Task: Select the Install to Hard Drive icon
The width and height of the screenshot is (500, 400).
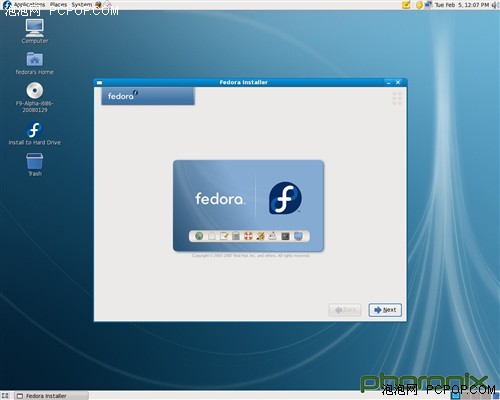Action: (x=35, y=133)
